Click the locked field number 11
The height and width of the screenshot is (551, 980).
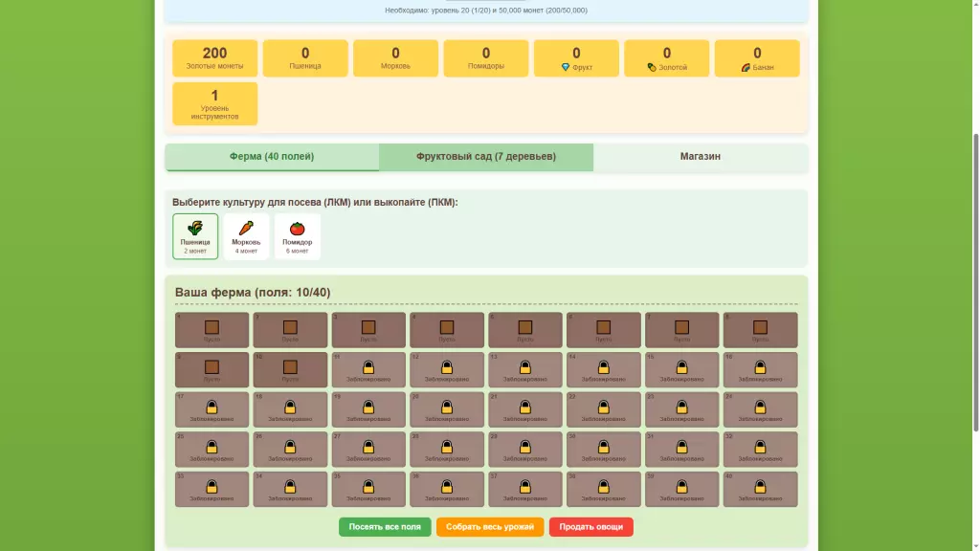pos(368,370)
